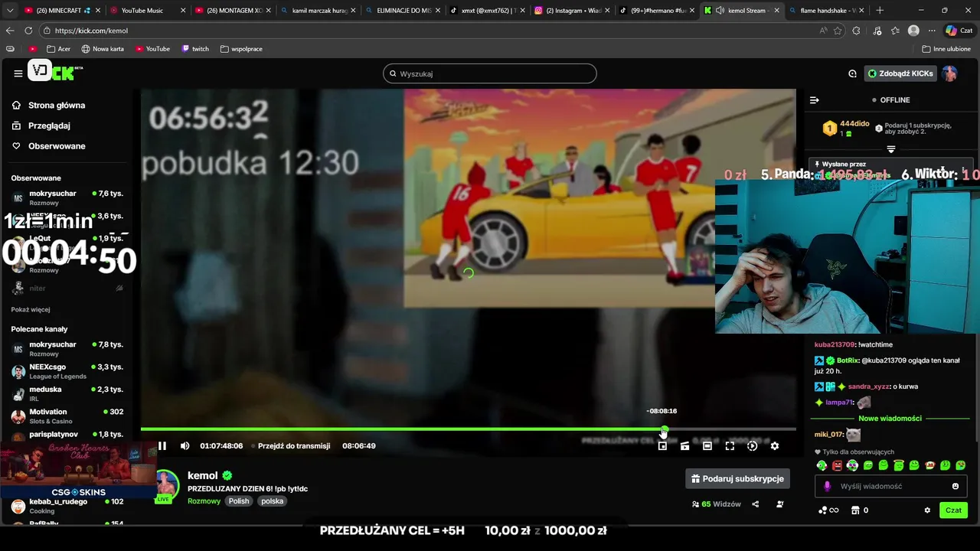Image resolution: width=980 pixels, height=551 pixels.
Task: Enable picture-in-picture mini player
Action: point(662,446)
